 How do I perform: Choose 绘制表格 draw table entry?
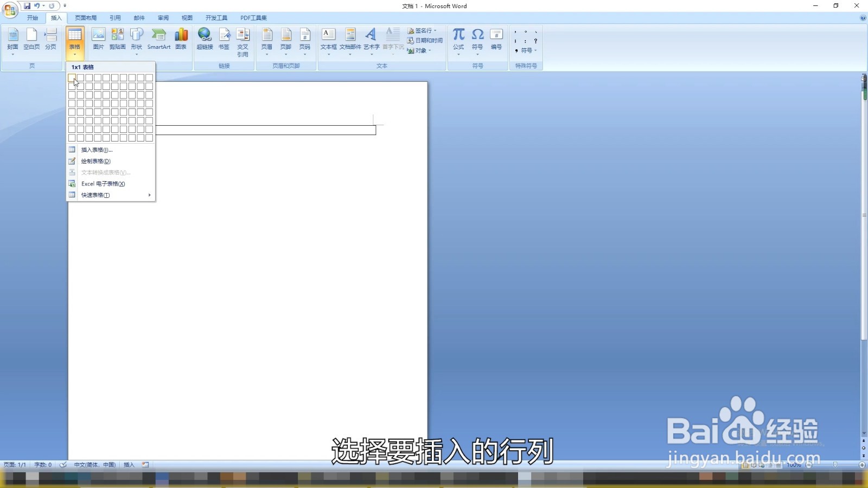pyautogui.click(x=111, y=161)
